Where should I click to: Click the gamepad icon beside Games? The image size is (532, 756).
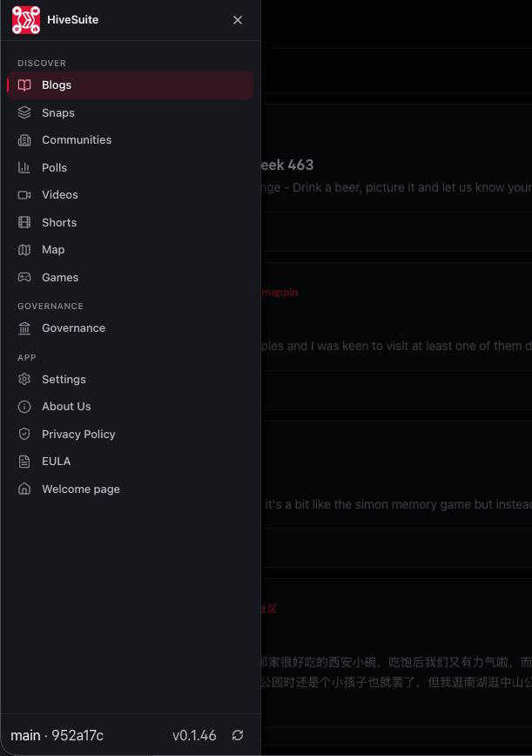(x=24, y=277)
